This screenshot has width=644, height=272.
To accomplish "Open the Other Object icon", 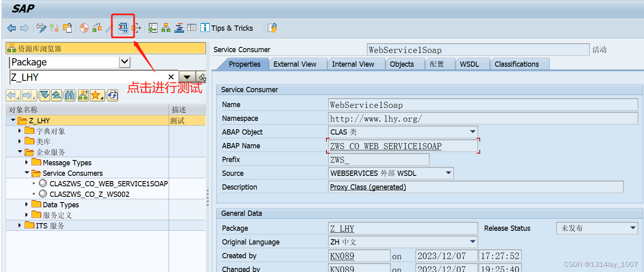I will pyautogui.click(x=68, y=28).
